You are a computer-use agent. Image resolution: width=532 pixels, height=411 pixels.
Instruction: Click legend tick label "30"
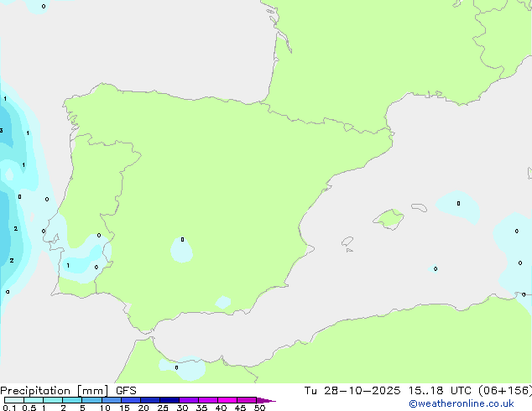[182, 408]
